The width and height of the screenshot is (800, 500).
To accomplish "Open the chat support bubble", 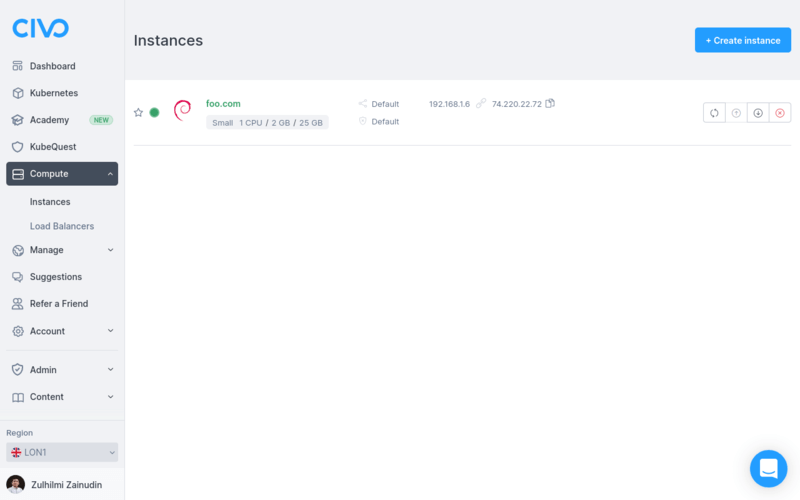I will (768, 468).
